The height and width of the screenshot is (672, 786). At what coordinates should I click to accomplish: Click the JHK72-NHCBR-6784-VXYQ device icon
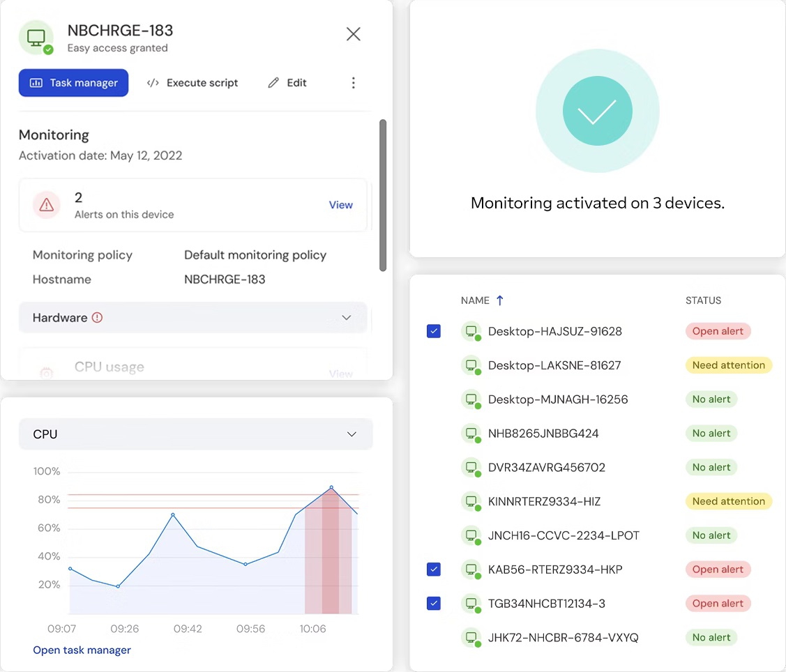(x=471, y=637)
